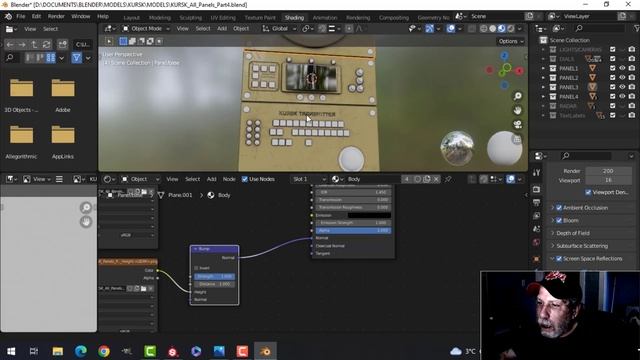
Task: Open the Render properties tab icon
Action: (536, 189)
